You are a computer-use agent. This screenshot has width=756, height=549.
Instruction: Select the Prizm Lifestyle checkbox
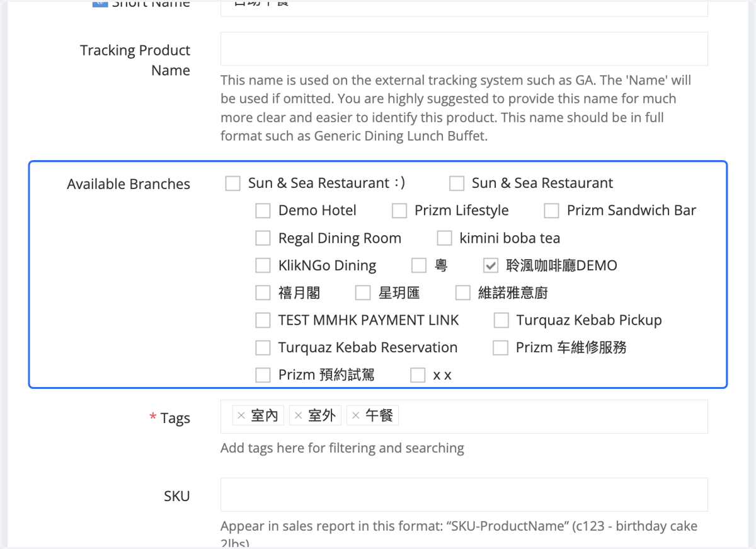click(x=399, y=211)
